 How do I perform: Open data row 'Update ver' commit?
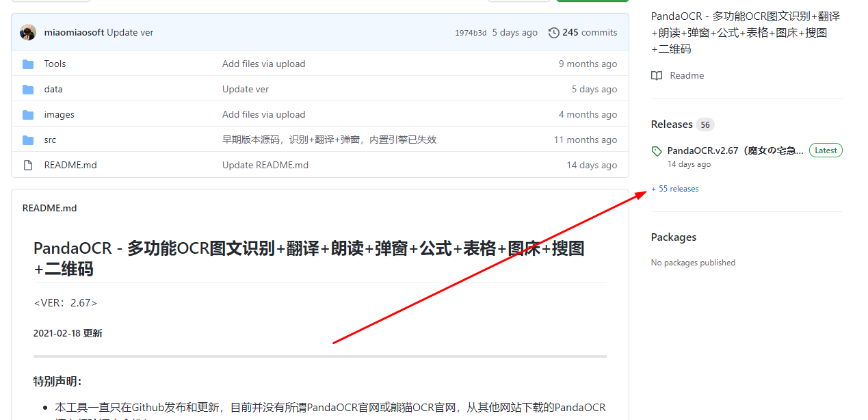tap(246, 89)
